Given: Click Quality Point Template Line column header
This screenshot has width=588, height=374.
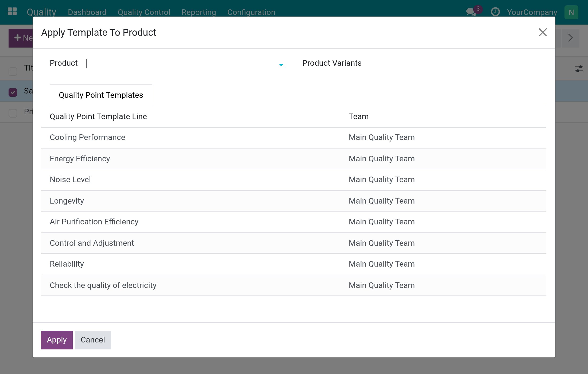Looking at the screenshot, I should point(98,116).
